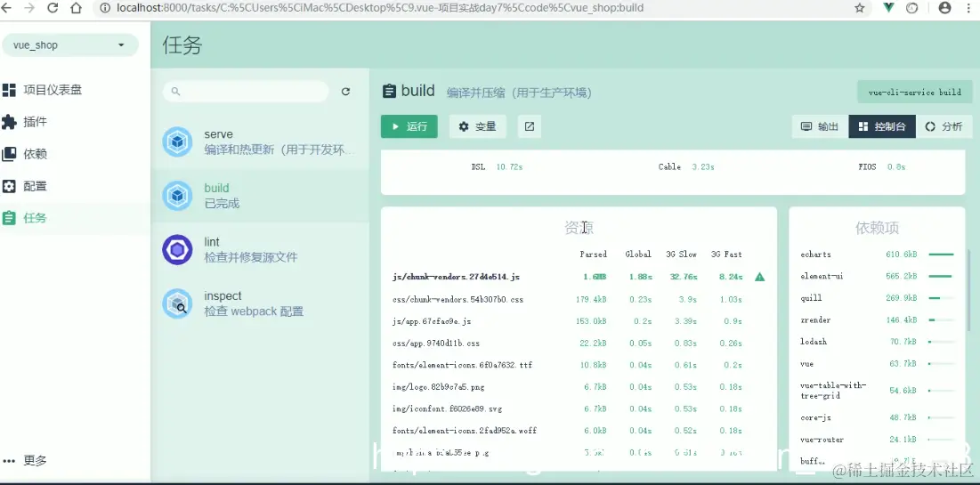Click the quill dependency entry
Image resolution: width=980 pixels, height=485 pixels.
point(877,298)
